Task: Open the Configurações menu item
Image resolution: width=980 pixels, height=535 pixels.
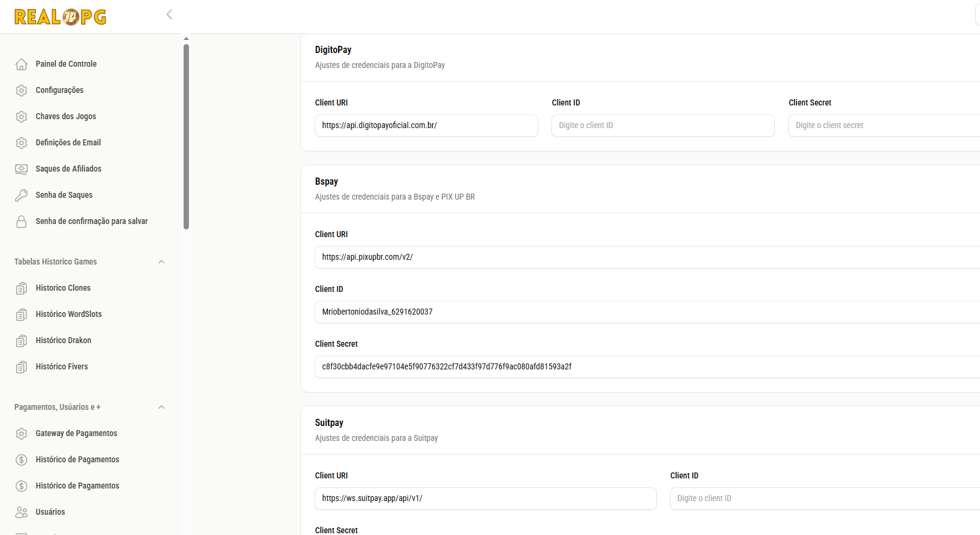Action: pos(60,91)
